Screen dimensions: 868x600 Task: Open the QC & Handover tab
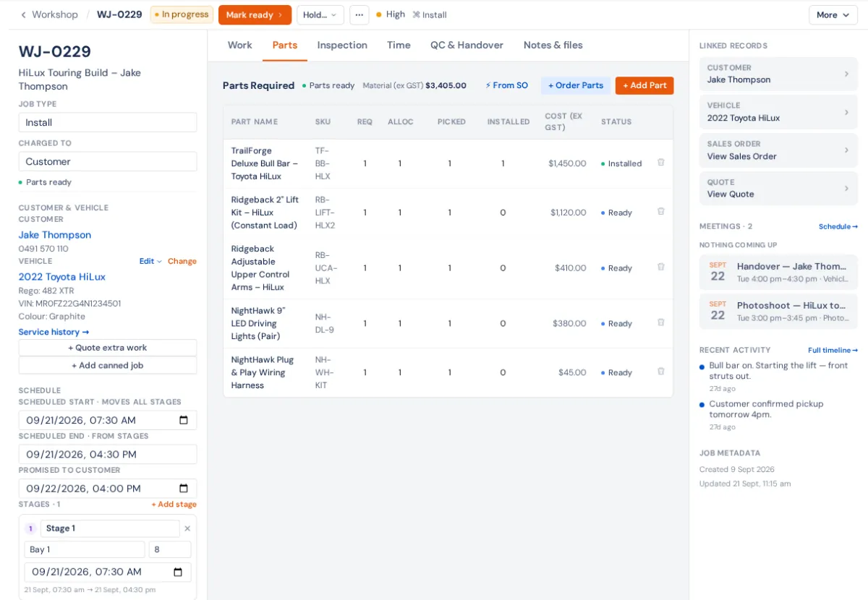(467, 45)
